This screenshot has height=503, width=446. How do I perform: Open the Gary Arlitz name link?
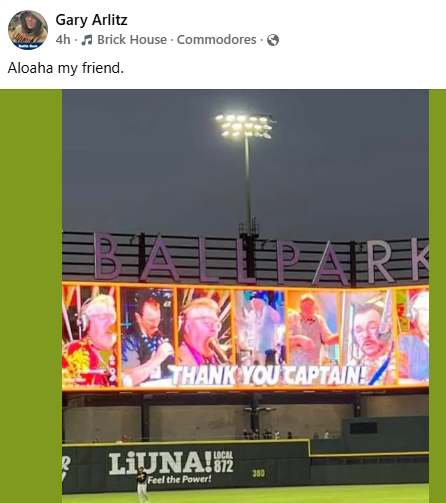click(91, 20)
